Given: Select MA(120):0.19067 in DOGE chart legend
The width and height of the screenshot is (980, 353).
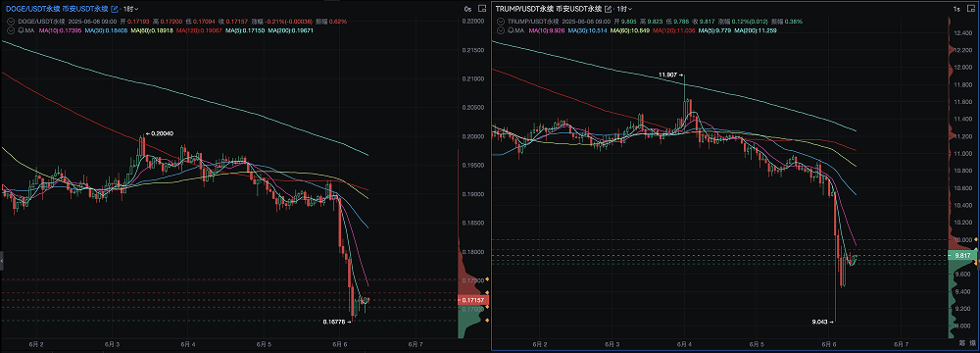Looking at the screenshot, I should [199, 30].
